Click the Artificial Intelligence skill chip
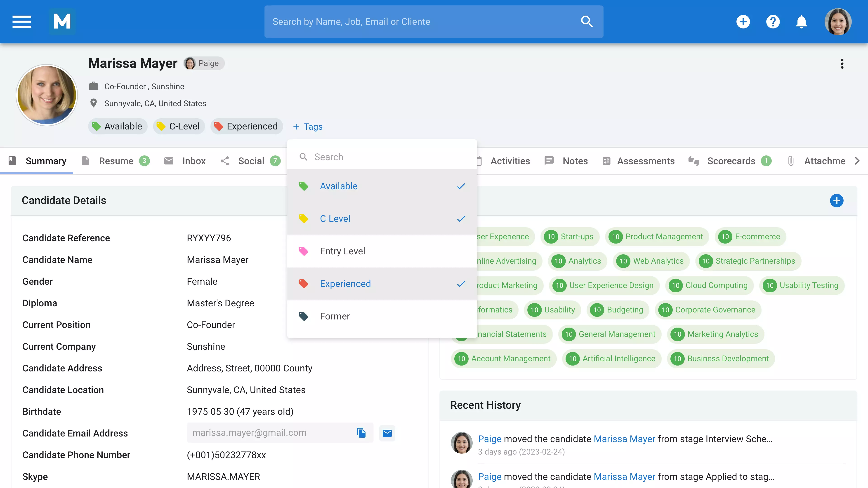Image resolution: width=868 pixels, height=488 pixels. [x=612, y=359]
